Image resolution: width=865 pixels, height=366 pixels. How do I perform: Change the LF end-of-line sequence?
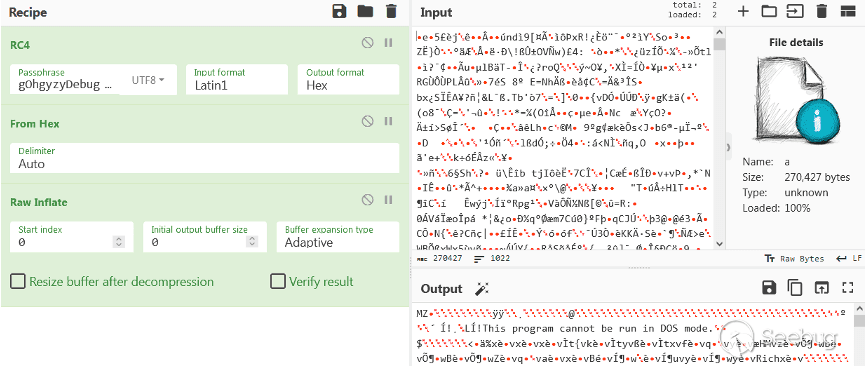coord(849,258)
